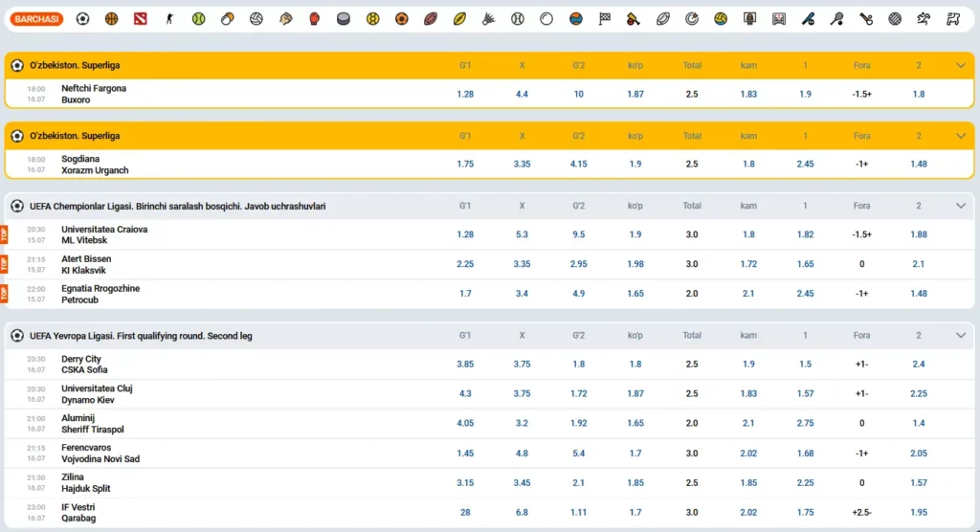Select the running athlete icon
This screenshot has height=532, width=980.
click(924, 19)
